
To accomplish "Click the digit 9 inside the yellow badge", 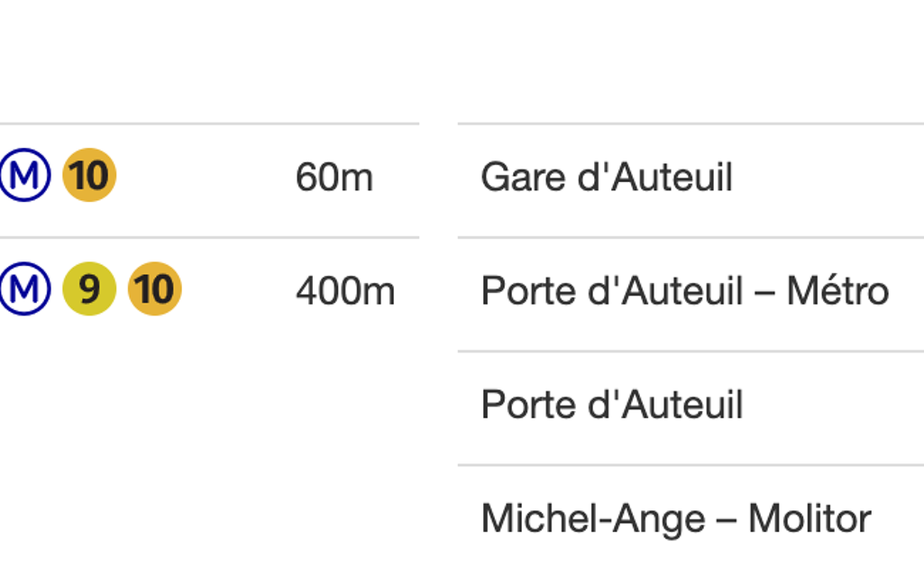I will [x=89, y=289].
